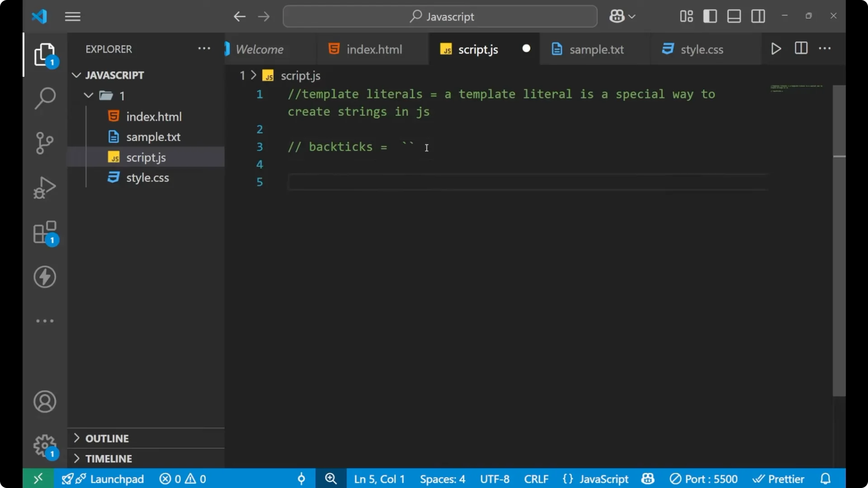
Task: Run the code with the Run button
Action: tap(776, 48)
